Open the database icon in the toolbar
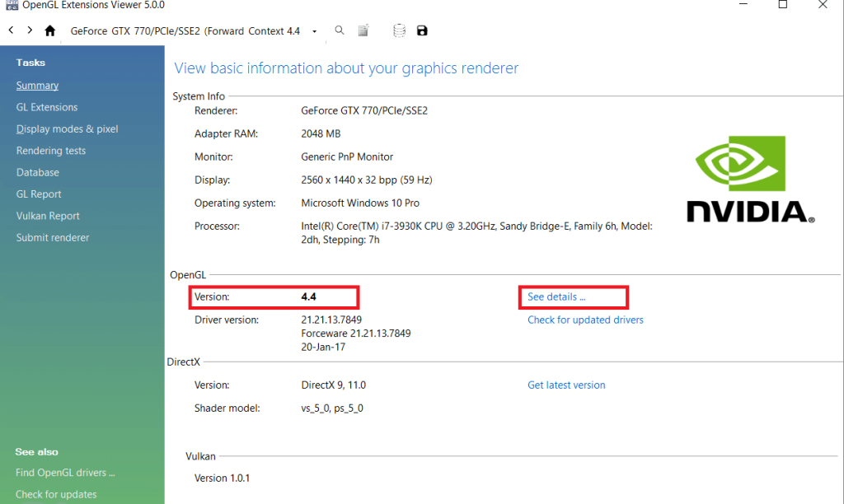This screenshot has width=844, height=504. (x=399, y=30)
